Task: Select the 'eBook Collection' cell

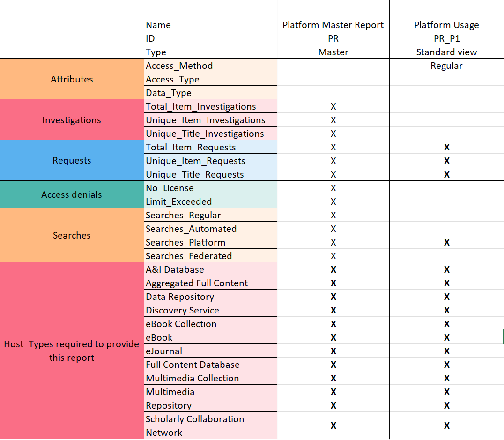Action: coord(210,324)
